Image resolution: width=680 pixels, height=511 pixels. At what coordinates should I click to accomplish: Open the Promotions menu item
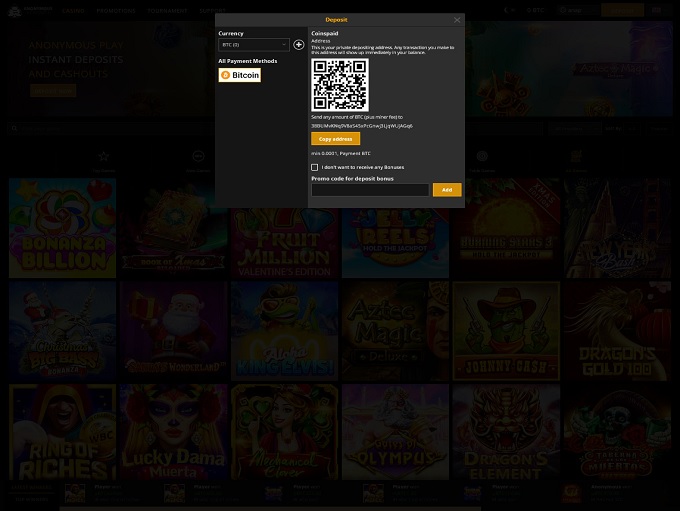116,10
